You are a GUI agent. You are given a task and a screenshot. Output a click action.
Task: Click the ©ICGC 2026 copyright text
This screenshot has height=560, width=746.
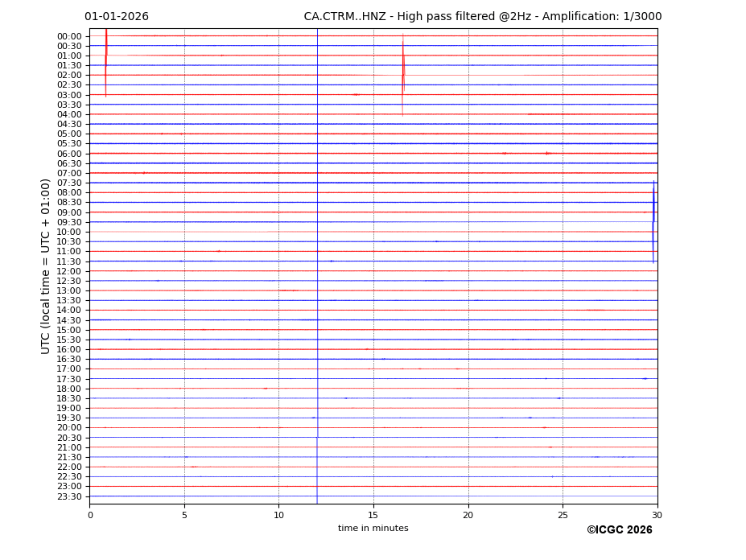tap(619, 530)
